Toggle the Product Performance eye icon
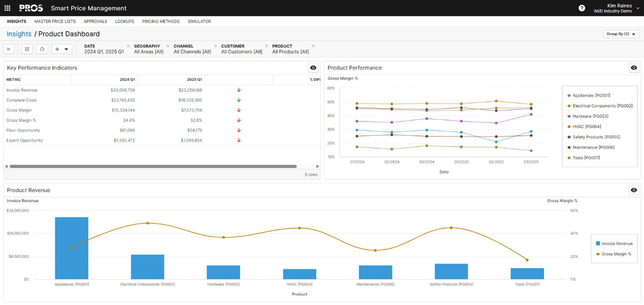644x305 pixels. 634,68
